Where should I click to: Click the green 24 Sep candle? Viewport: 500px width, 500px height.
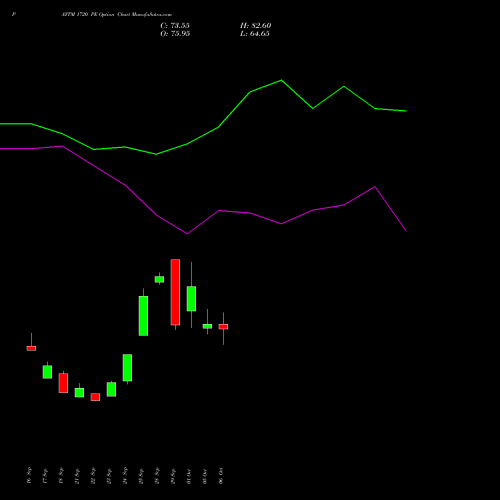127,367
